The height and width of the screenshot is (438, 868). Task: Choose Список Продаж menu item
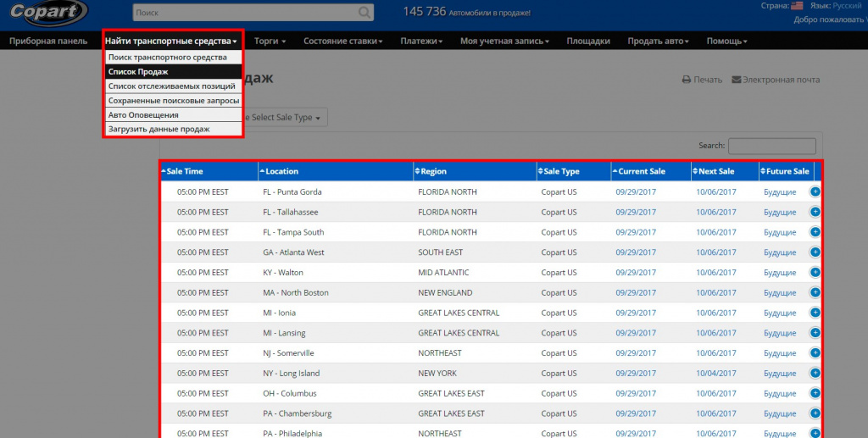click(173, 71)
